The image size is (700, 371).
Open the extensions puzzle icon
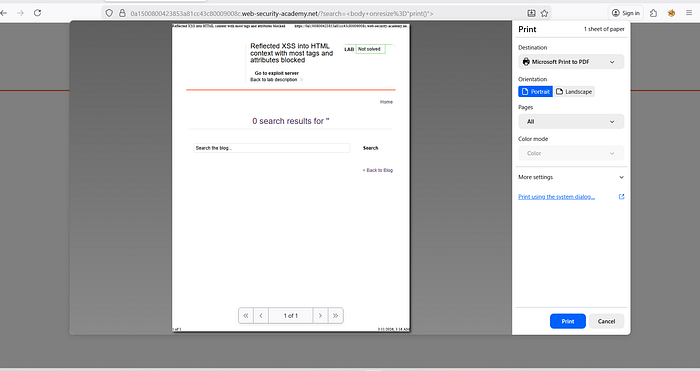654,13
